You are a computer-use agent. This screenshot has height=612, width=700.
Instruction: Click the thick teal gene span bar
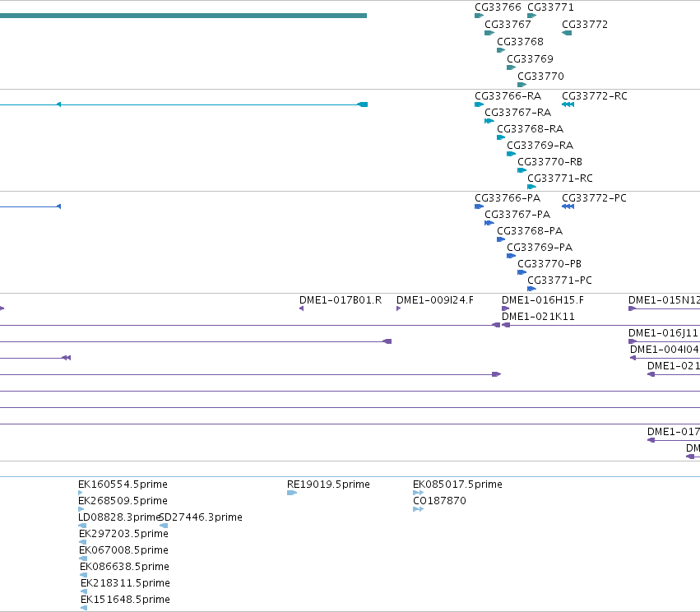click(x=183, y=16)
